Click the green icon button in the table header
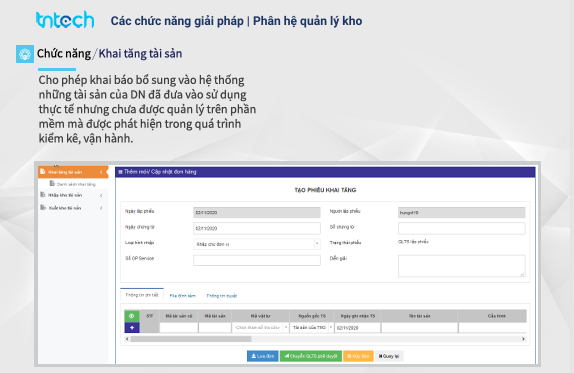 pyautogui.click(x=132, y=316)
